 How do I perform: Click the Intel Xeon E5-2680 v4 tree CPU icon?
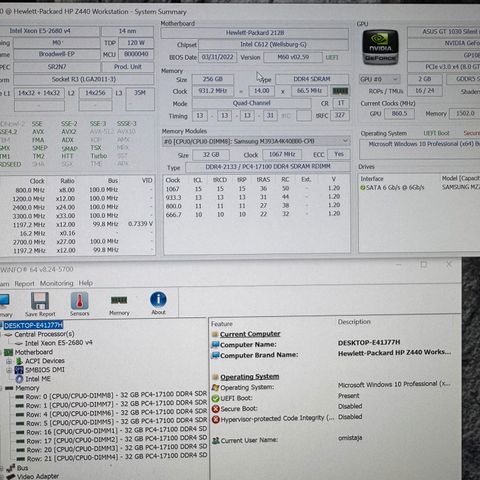point(19,343)
